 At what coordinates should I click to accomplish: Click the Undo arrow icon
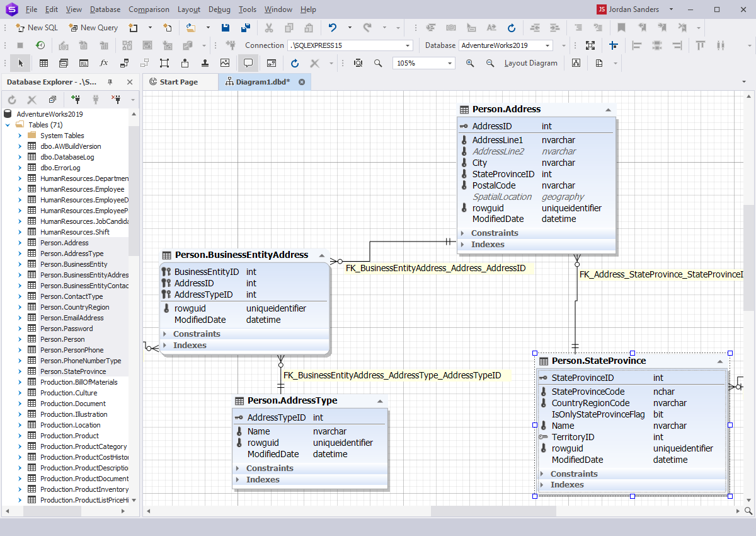(333, 28)
